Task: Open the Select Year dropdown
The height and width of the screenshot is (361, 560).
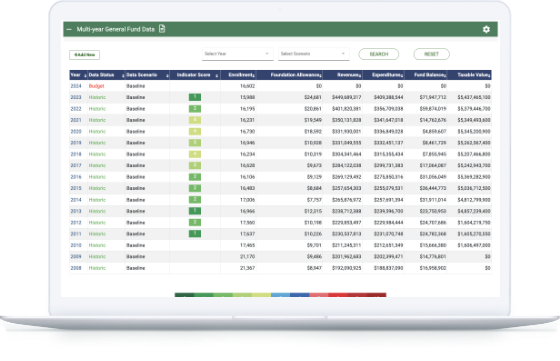Action: (x=238, y=54)
